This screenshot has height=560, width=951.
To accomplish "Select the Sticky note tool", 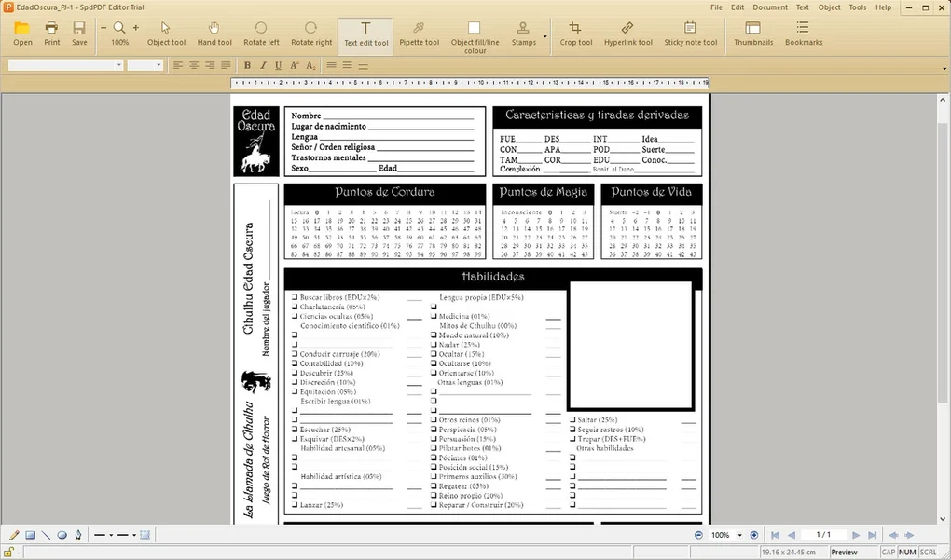I will click(690, 34).
